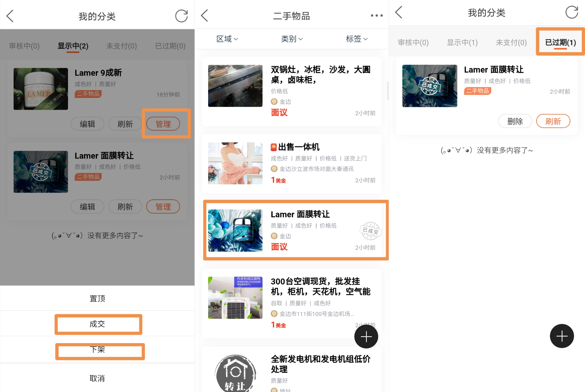Viewport: 585px width, 392px height.
Task: Switch to 显示中(1) tab on right screen
Action: point(462,43)
